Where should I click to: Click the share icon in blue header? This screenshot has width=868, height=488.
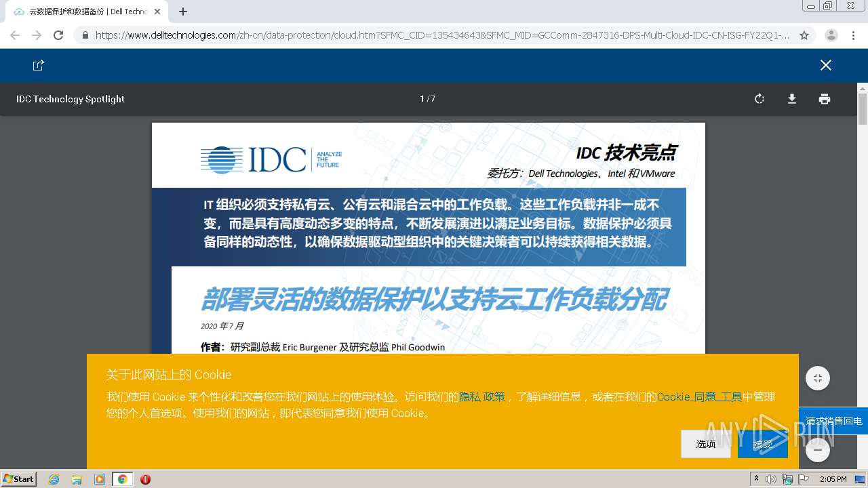tap(39, 65)
